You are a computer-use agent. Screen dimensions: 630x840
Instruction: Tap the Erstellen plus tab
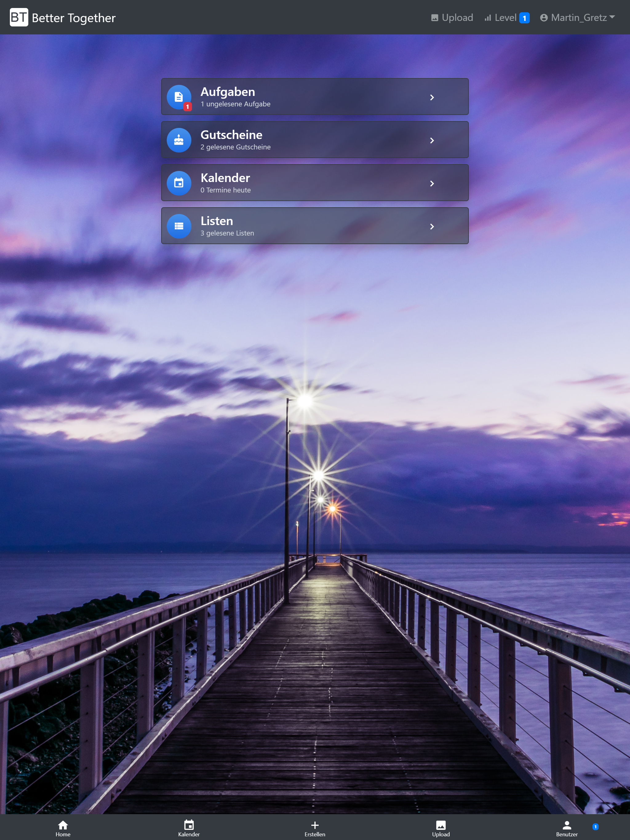click(315, 828)
